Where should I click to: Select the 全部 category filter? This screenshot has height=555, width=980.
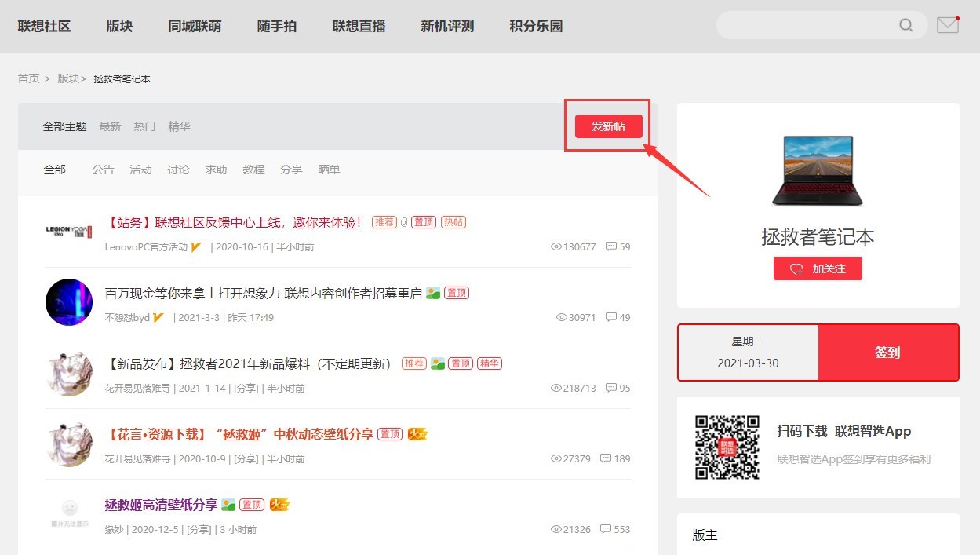[x=55, y=170]
